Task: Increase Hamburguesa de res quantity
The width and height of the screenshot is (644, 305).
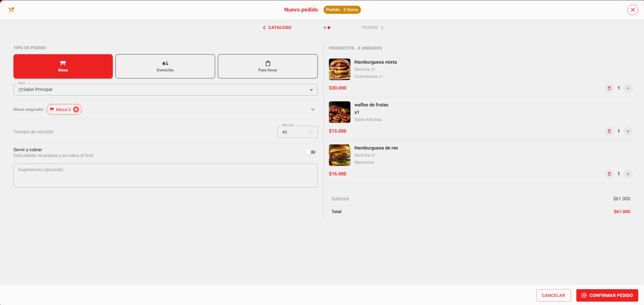Action: [x=628, y=174]
